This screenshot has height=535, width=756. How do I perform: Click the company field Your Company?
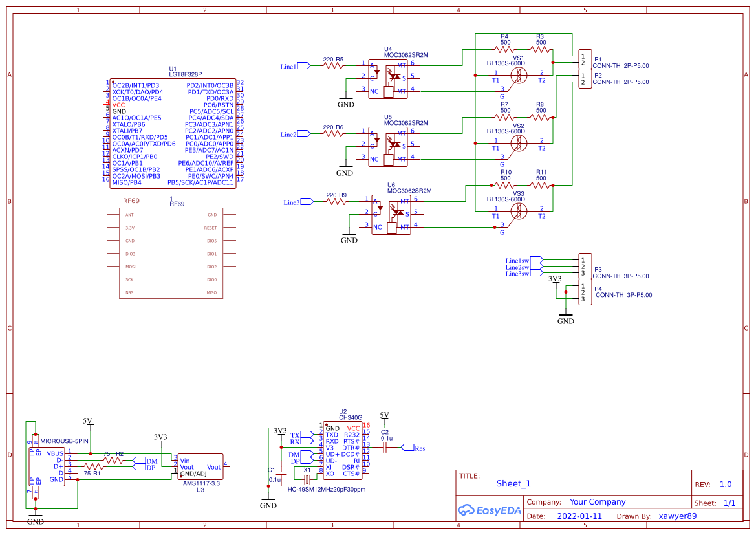pos(598,502)
